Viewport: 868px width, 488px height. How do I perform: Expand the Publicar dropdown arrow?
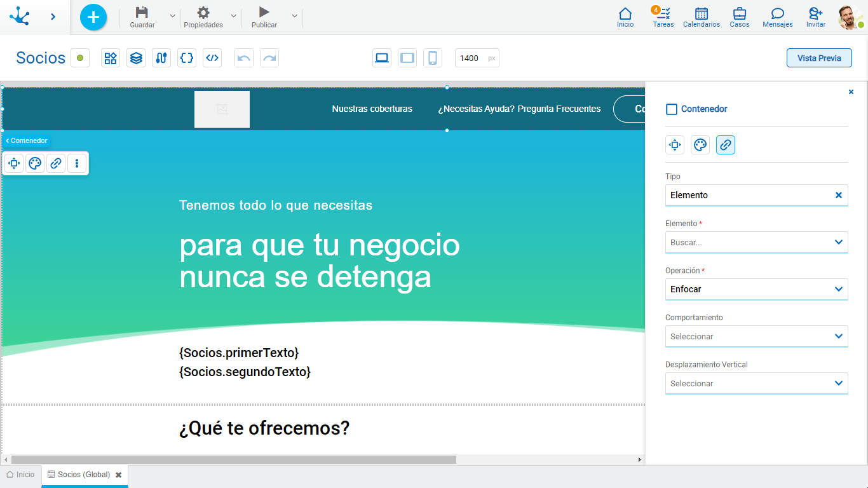(x=294, y=16)
